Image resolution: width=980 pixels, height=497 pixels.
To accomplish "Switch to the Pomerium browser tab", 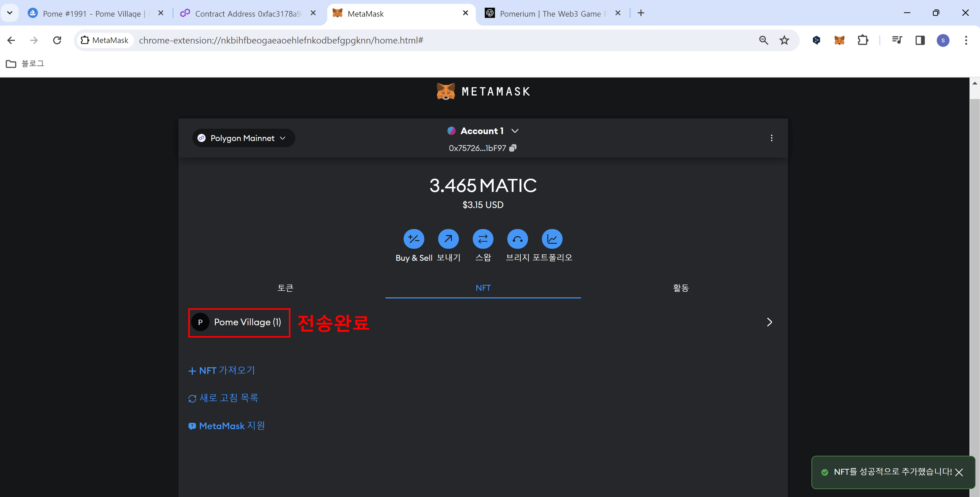I will pos(550,14).
